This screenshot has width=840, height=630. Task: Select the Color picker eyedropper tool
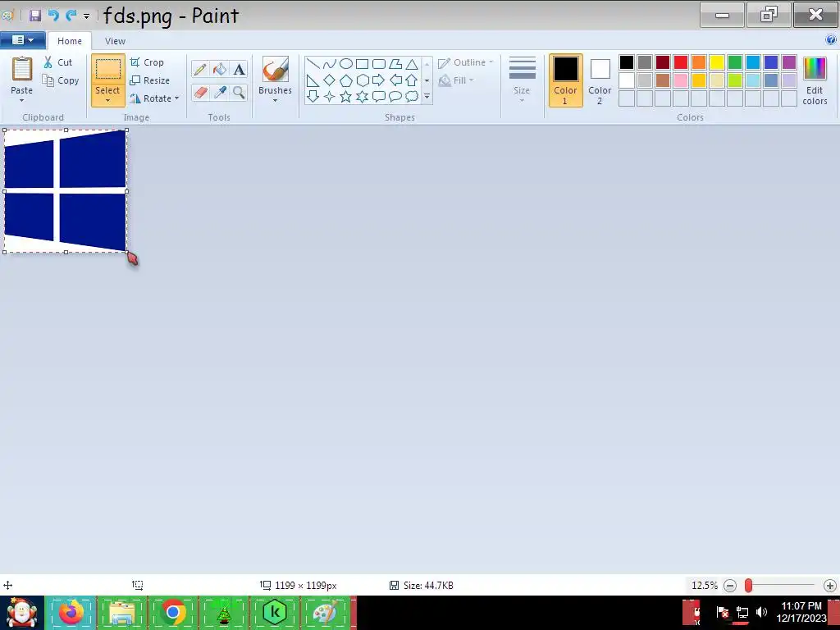[220, 92]
